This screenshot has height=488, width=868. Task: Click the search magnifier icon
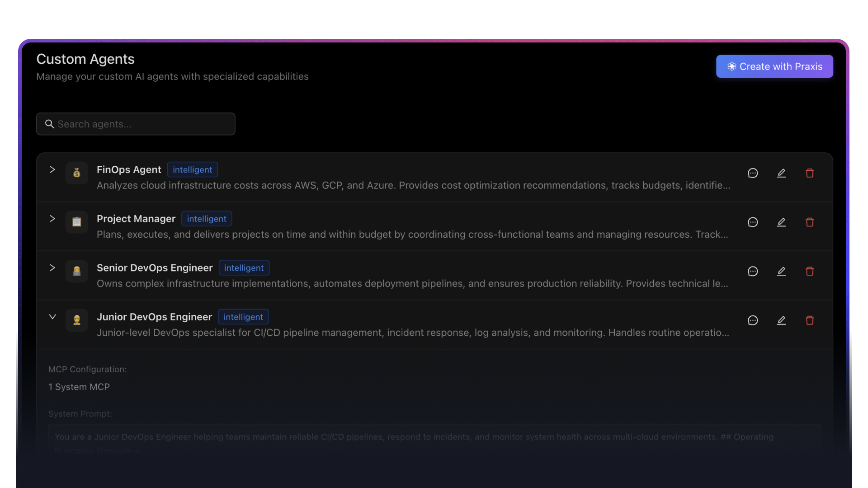click(x=49, y=124)
